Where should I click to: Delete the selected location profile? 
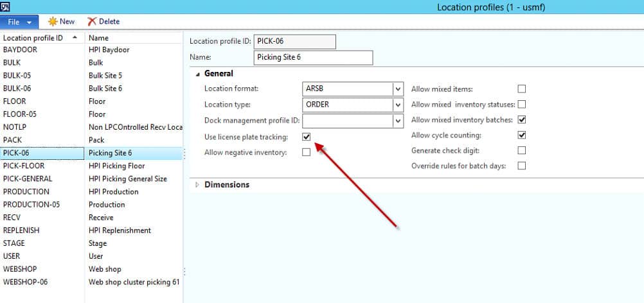point(103,21)
